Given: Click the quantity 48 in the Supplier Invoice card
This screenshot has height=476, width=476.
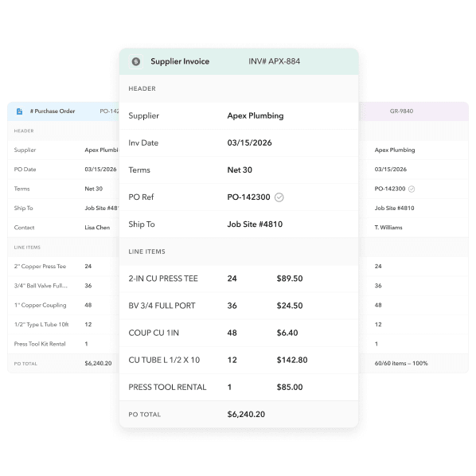Looking at the screenshot, I should pyautogui.click(x=232, y=333).
